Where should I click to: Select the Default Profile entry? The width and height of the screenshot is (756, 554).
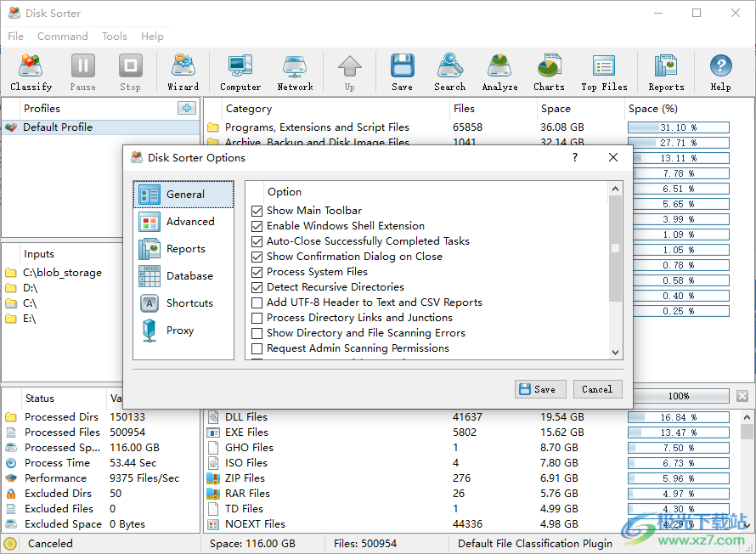tap(101, 127)
